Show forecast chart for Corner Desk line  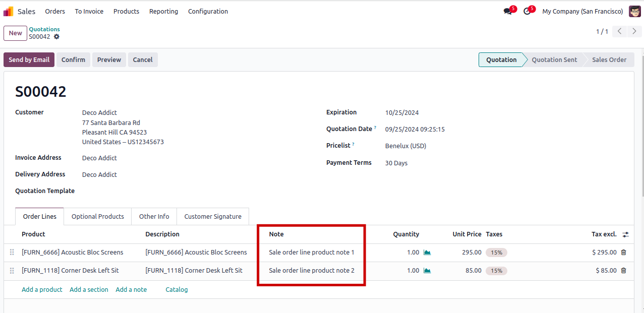[427, 271]
